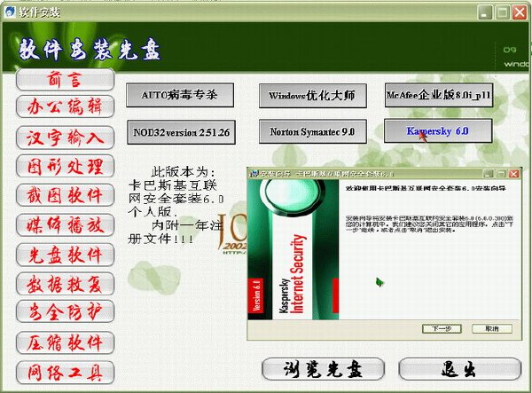
Task: Click the Kaspersky installer title bar icon
Action: point(254,174)
